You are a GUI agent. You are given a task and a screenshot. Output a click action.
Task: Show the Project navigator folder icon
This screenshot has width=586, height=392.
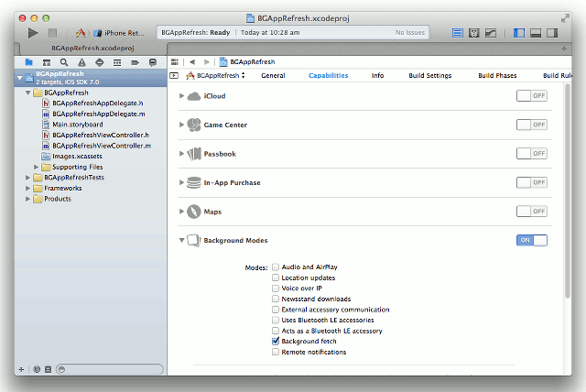29,62
